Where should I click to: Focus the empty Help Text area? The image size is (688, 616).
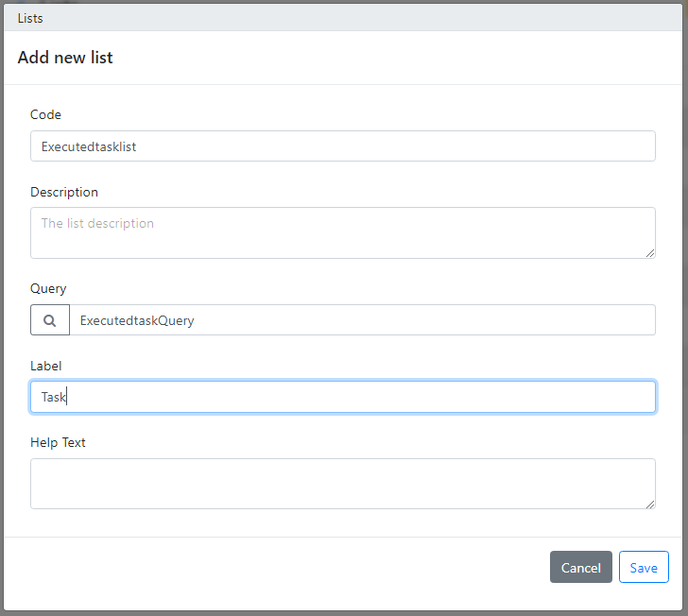pos(343,484)
